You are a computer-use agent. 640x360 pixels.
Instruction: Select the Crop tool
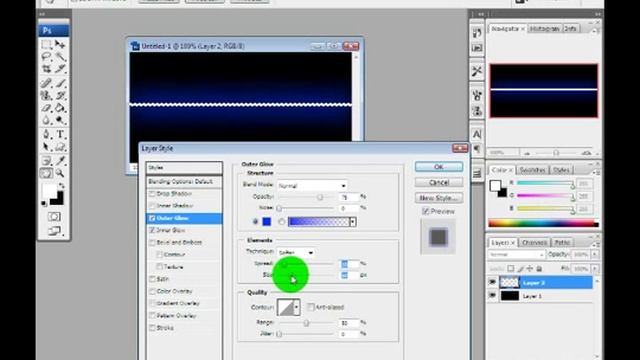coord(46,69)
